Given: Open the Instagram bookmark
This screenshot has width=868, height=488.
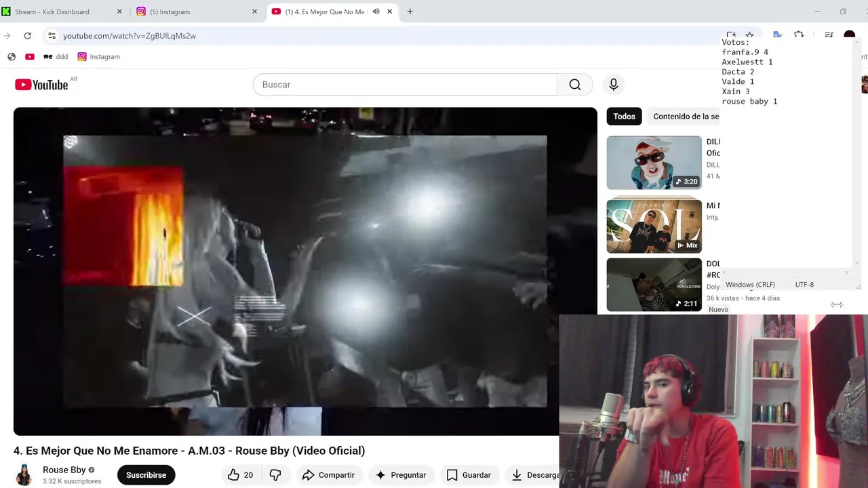Looking at the screenshot, I should pyautogui.click(x=99, y=57).
